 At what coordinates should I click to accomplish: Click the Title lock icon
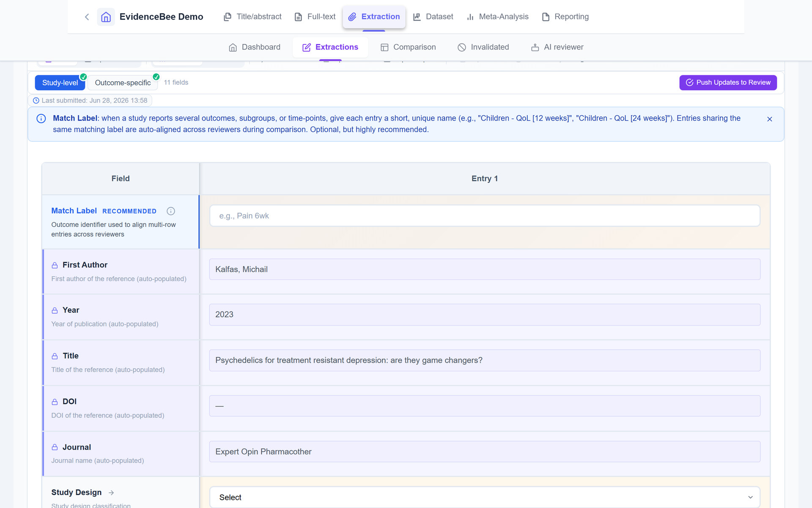[55, 356]
